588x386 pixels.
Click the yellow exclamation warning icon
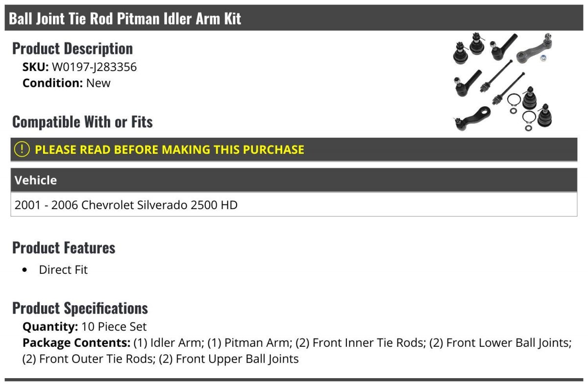(22, 149)
